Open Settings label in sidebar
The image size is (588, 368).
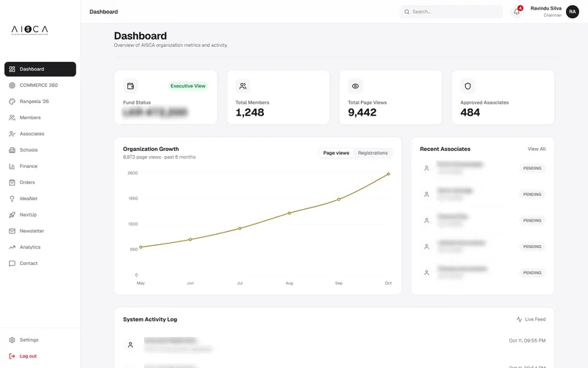(x=29, y=340)
